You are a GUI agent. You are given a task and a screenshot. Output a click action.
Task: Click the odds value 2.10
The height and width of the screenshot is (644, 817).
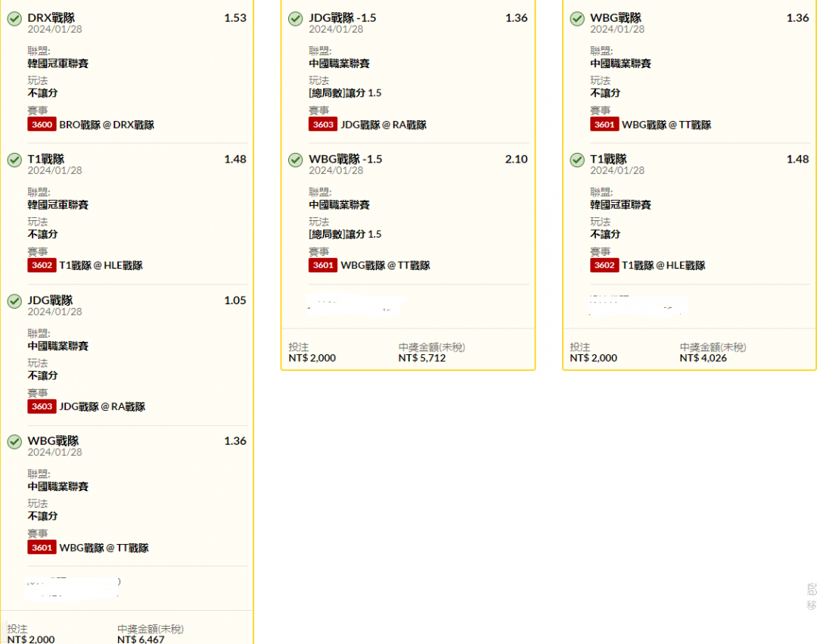pos(517,159)
